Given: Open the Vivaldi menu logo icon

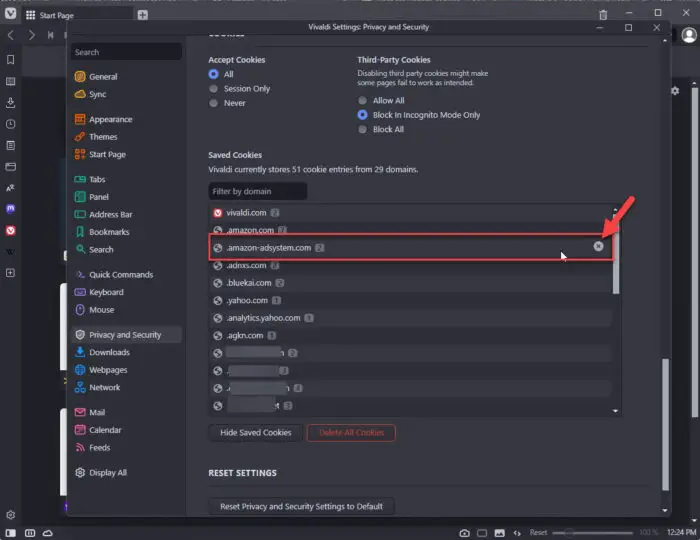Looking at the screenshot, I should pos(10,13).
